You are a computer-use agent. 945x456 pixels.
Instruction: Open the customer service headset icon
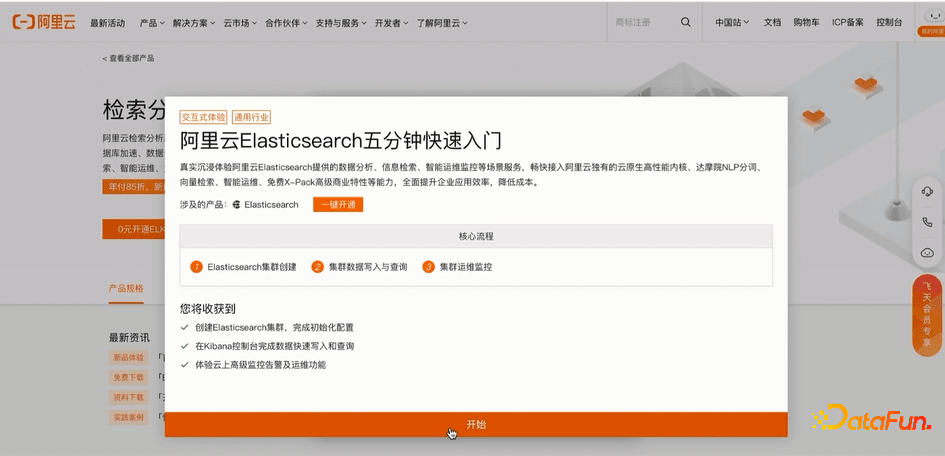pyautogui.click(x=927, y=192)
